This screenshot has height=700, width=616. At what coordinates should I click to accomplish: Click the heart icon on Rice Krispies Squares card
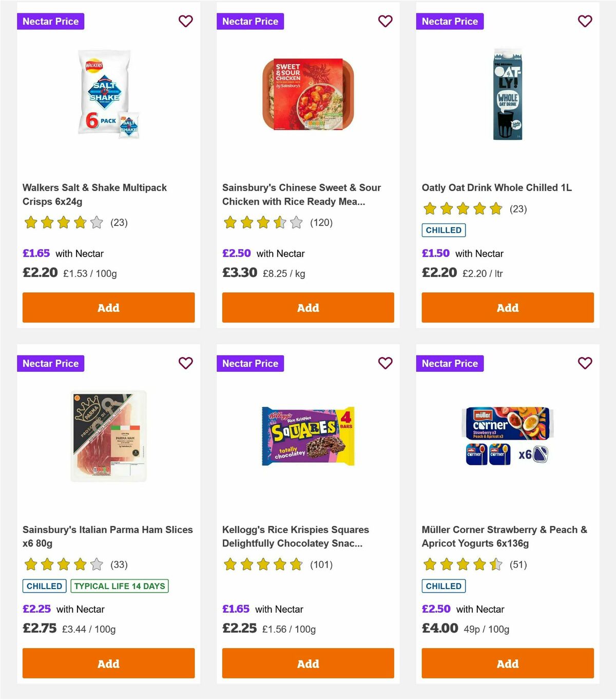click(x=385, y=363)
